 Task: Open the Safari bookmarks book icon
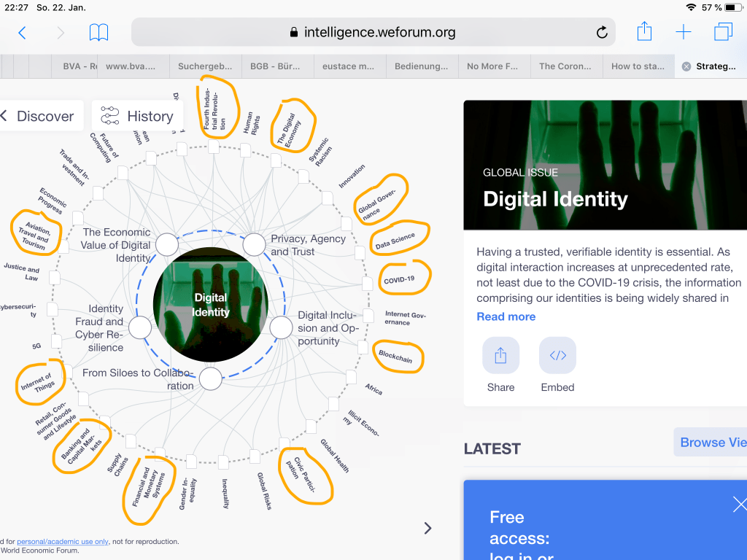click(x=98, y=32)
